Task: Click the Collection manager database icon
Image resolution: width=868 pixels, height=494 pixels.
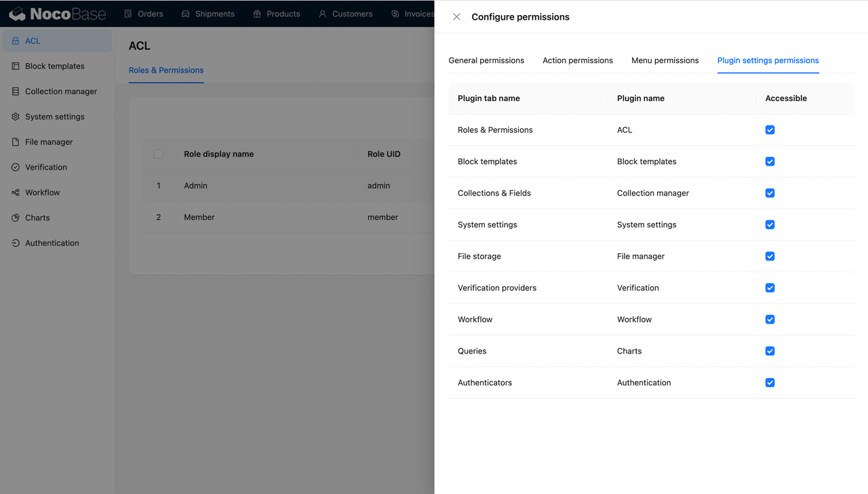Action: pos(16,92)
